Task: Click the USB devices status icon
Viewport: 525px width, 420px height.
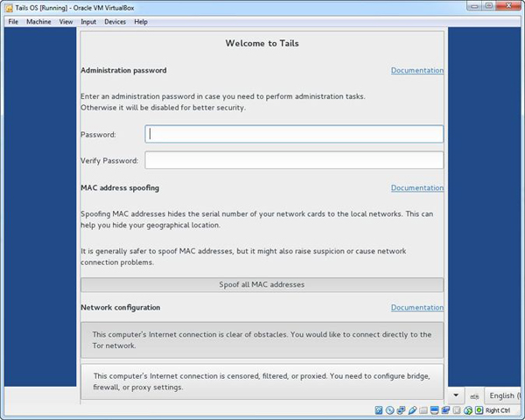Action: 412,410
